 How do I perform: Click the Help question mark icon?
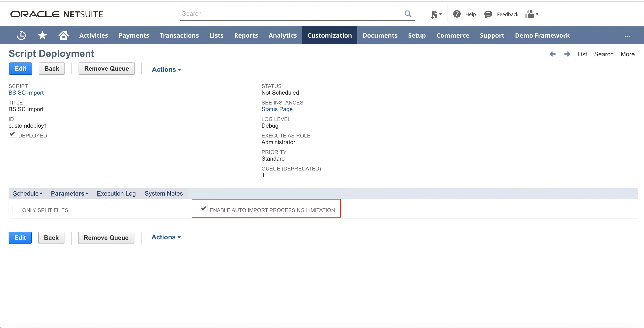(457, 14)
